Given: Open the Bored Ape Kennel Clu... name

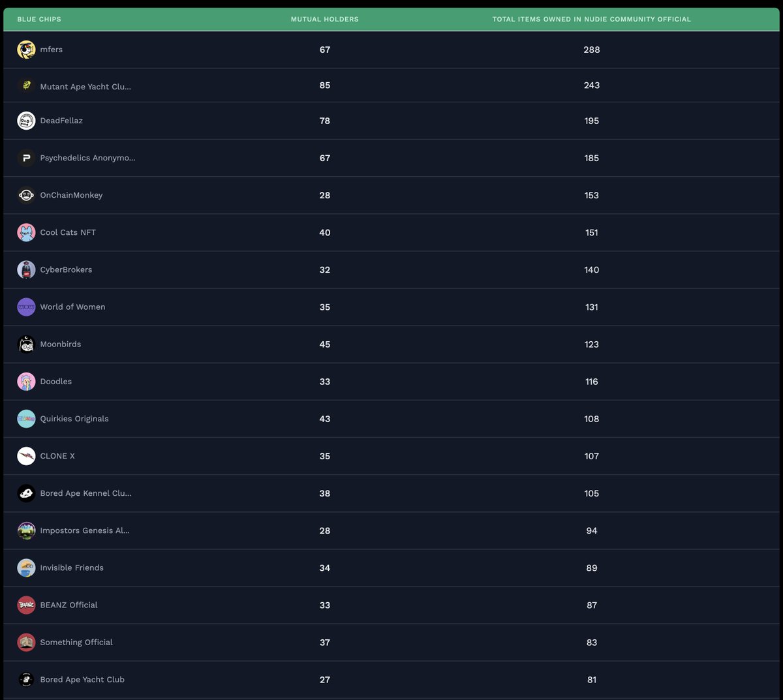Looking at the screenshot, I should click(85, 493).
